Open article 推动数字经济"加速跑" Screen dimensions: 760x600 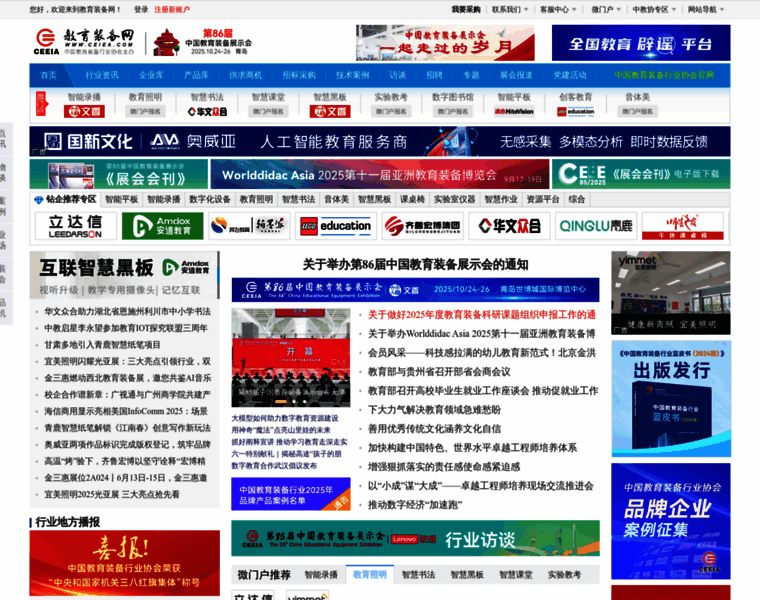point(415,505)
